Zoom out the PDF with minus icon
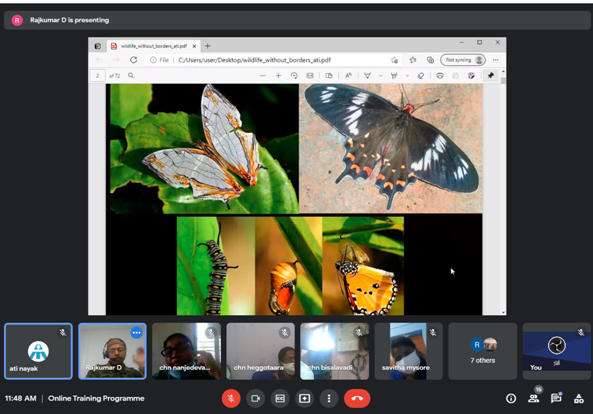This screenshot has width=593, height=414. pyautogui.click(x=262, y=76)
